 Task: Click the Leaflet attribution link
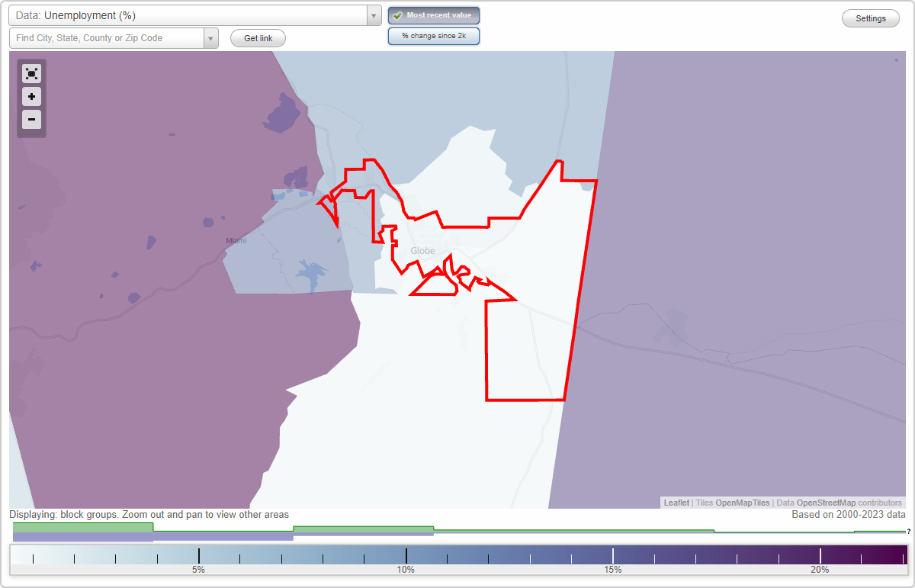pos(676,503)
